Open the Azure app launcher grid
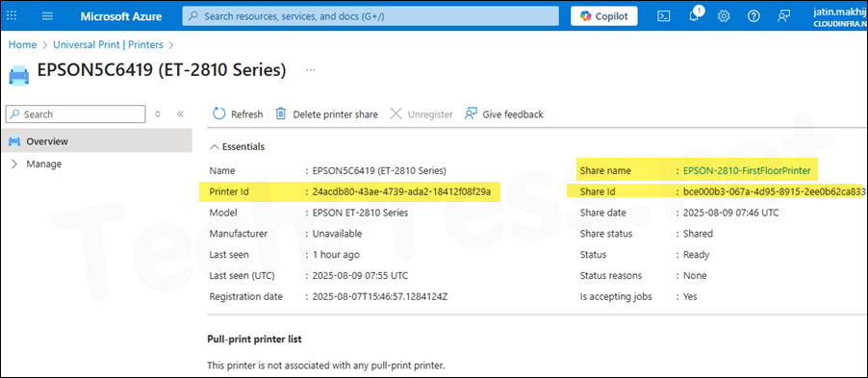 (x=12, y=16)
